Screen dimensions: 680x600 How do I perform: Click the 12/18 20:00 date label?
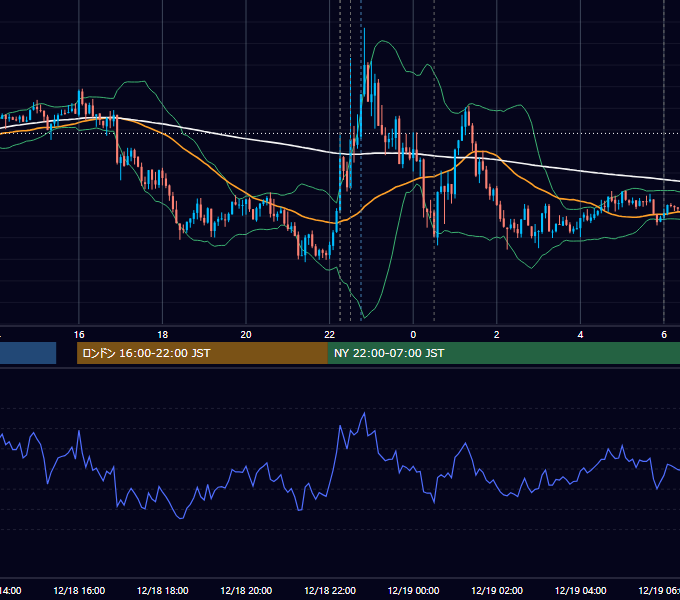click(246, 590)
